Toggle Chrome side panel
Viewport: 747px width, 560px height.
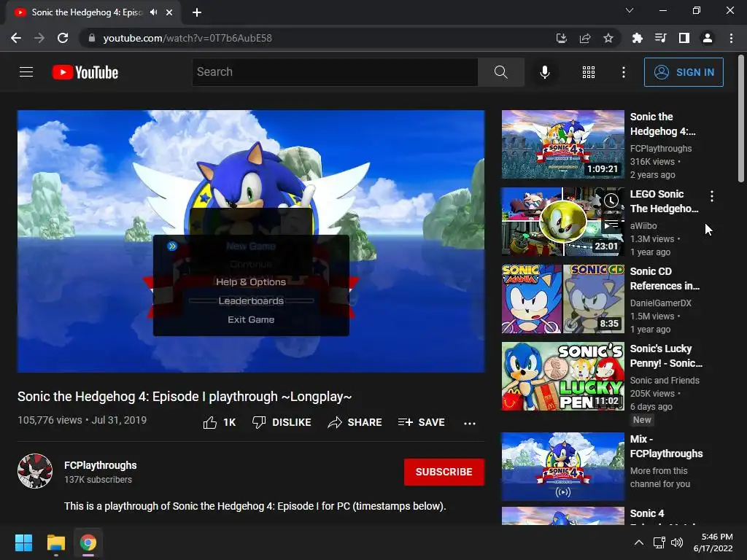coord(684,38)
